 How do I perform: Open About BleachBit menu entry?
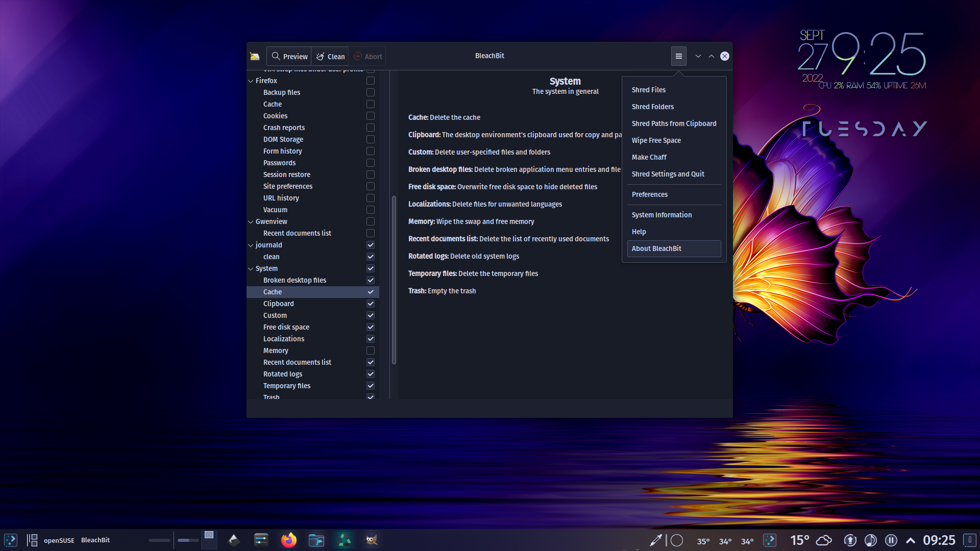click(x=674, y=248)
